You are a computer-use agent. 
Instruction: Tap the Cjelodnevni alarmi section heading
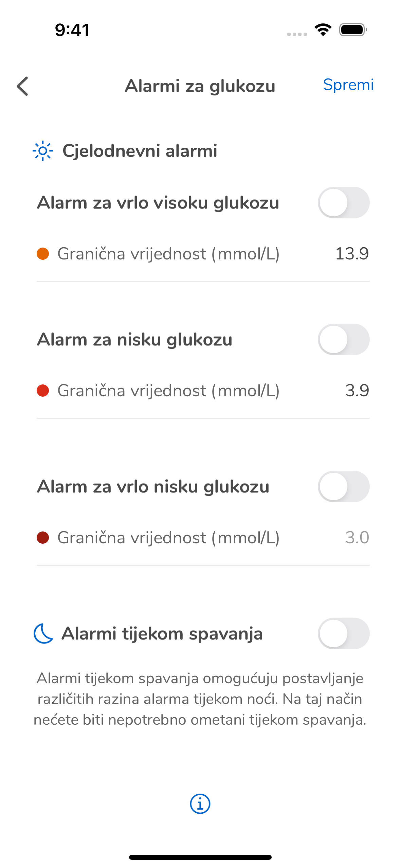click(x=140, y=150)
